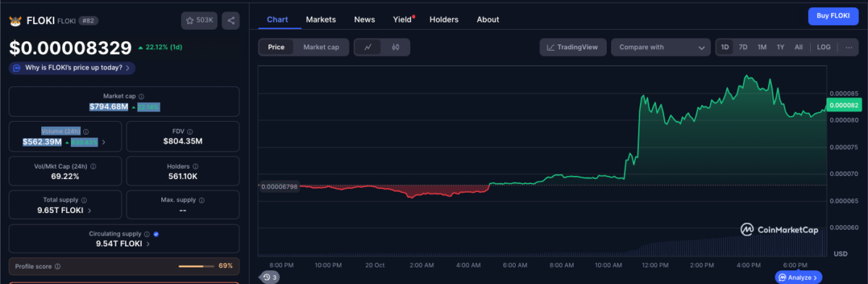
Task: Click Market cap info icon
Action: 141,96
